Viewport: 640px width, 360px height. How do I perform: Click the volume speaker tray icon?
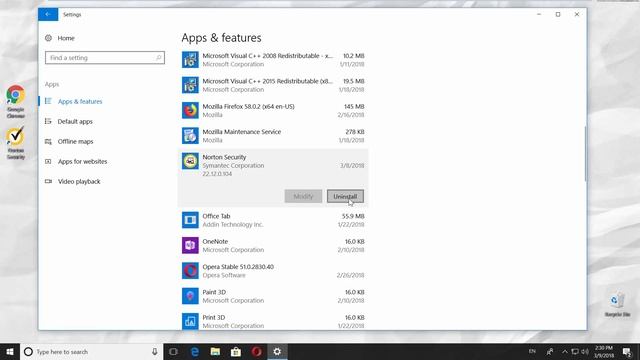(x=585, y=351)
